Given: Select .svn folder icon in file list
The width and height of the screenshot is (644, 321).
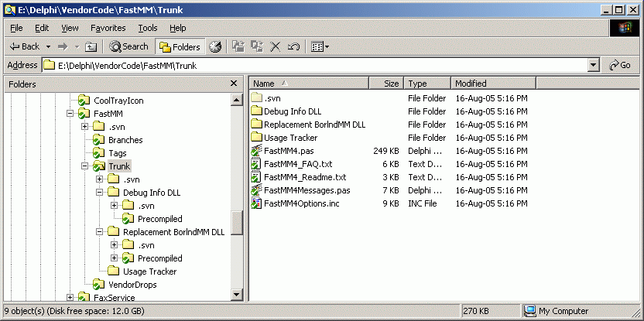Looking at the screenshot, I should 256,98.
